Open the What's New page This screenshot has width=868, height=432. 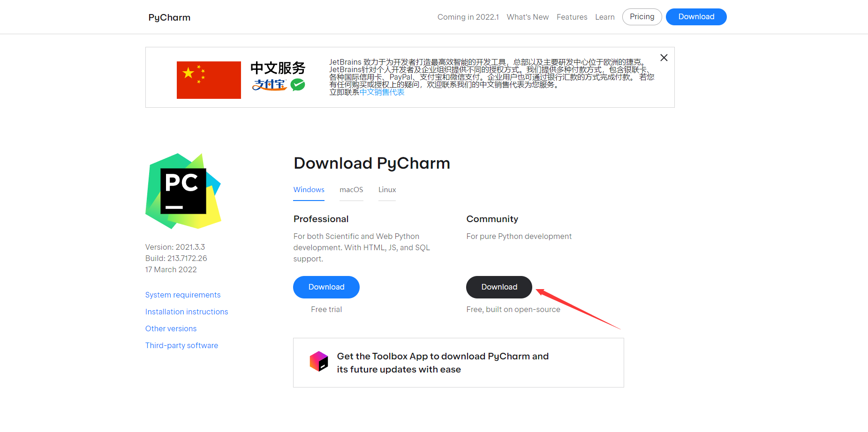click(528, 17)
